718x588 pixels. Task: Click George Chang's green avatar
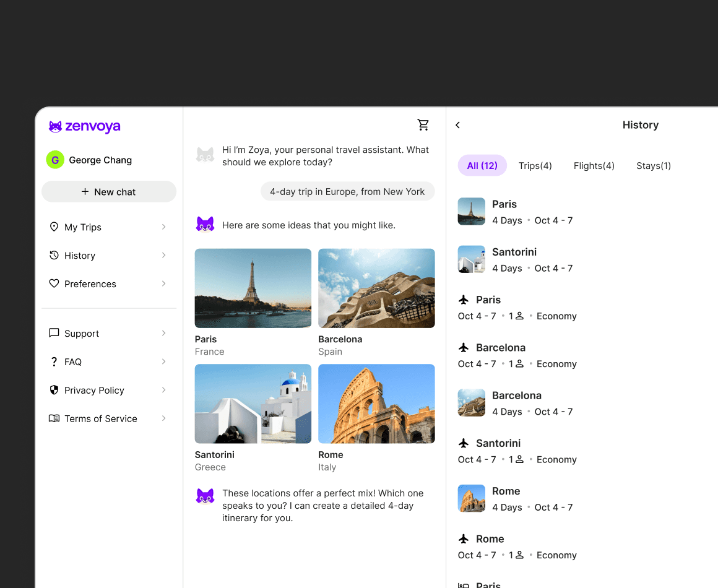[x=55, y=160]
